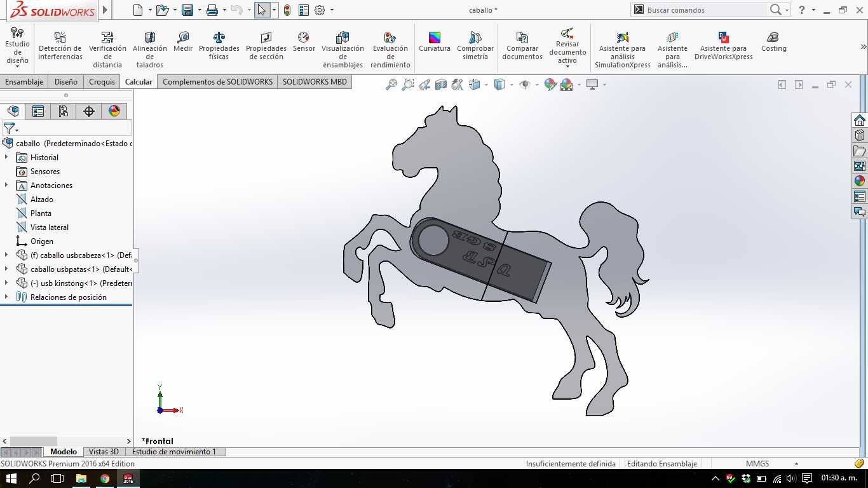Click Zoom to area icon
The image size is (868, 488).
coord(408,85)
